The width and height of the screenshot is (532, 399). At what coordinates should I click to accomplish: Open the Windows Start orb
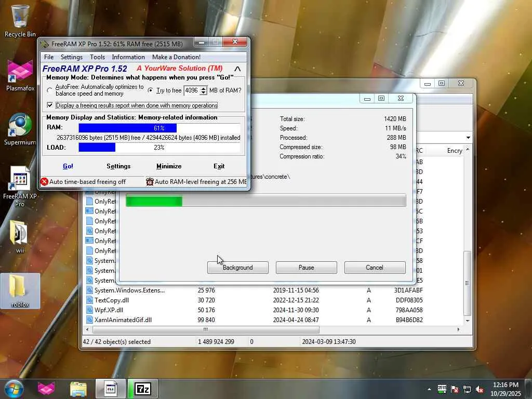pos(14,389)
